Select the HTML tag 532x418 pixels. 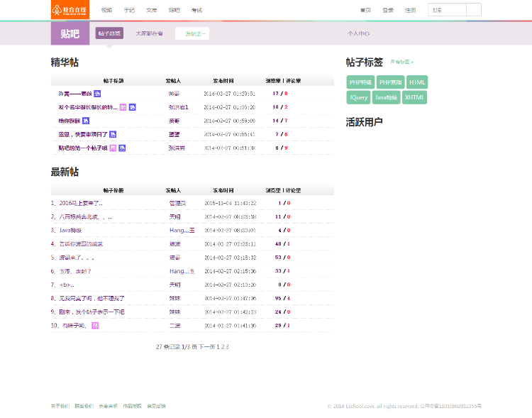[x=416, y=82]
